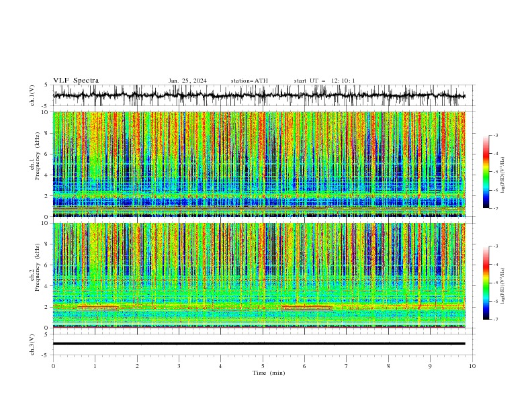
Task: Click the ch.1 frequency axis "6" tick label
Action: (x=48, y=154)
